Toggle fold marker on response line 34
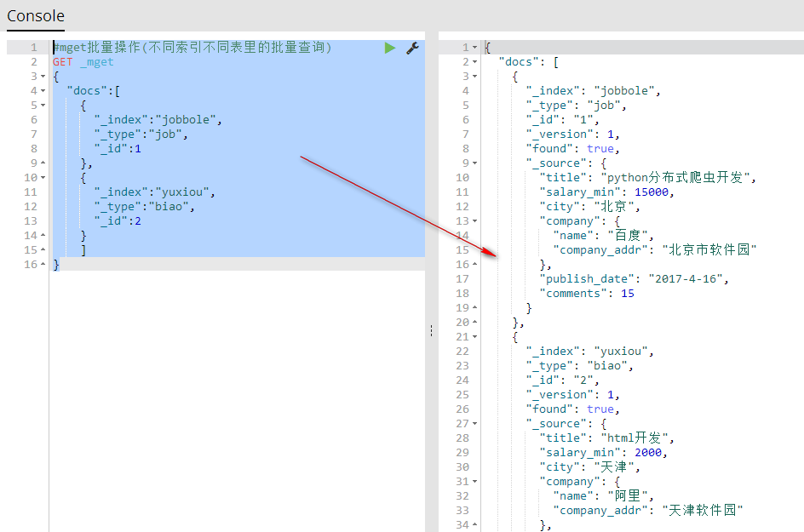 point(474,524)
